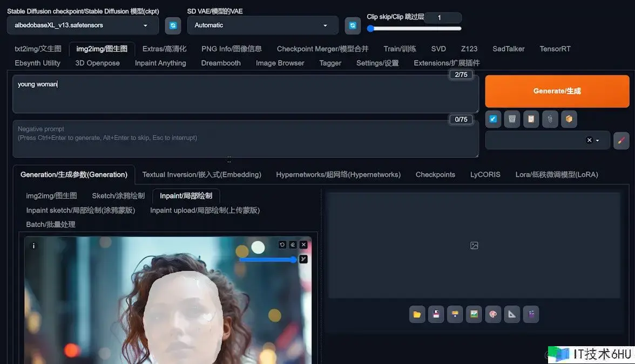Image resolution: width=635 pixels, height=364 pixels.
Task: Open the SVD tab
Action: click(438, 49)
